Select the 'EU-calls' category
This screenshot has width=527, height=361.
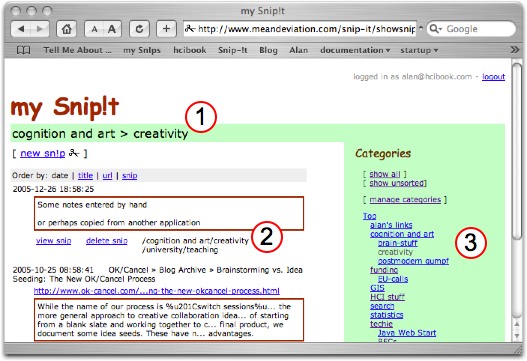(393, 279)
